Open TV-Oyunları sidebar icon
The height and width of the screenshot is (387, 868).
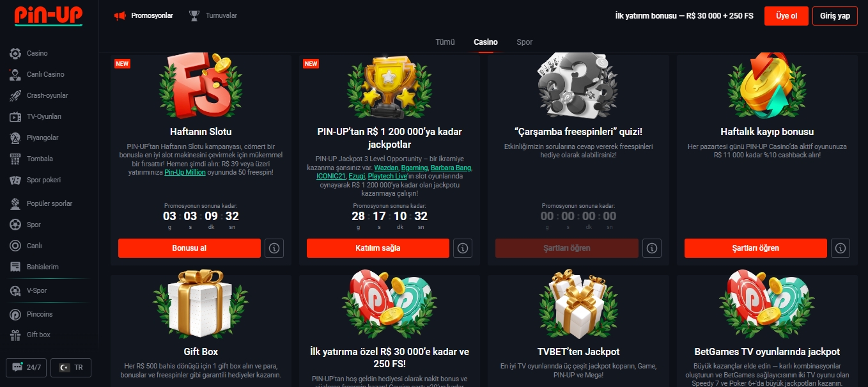[x=15, y=117]
